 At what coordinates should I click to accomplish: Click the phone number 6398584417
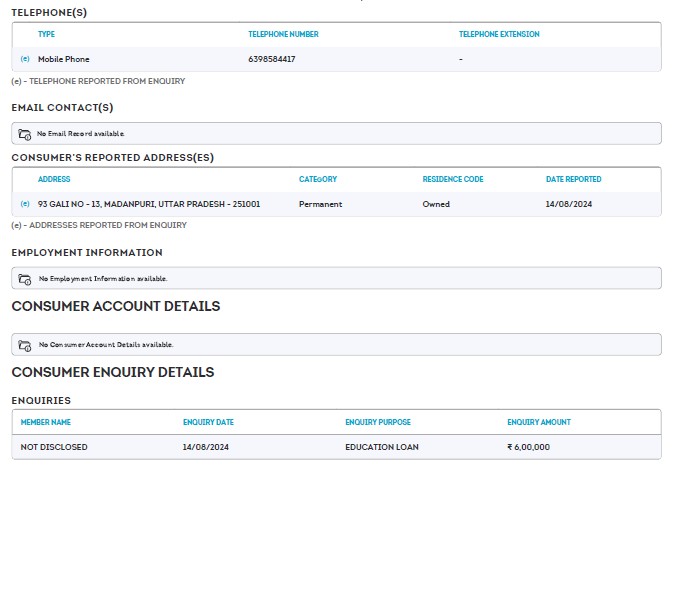(271, 59)
